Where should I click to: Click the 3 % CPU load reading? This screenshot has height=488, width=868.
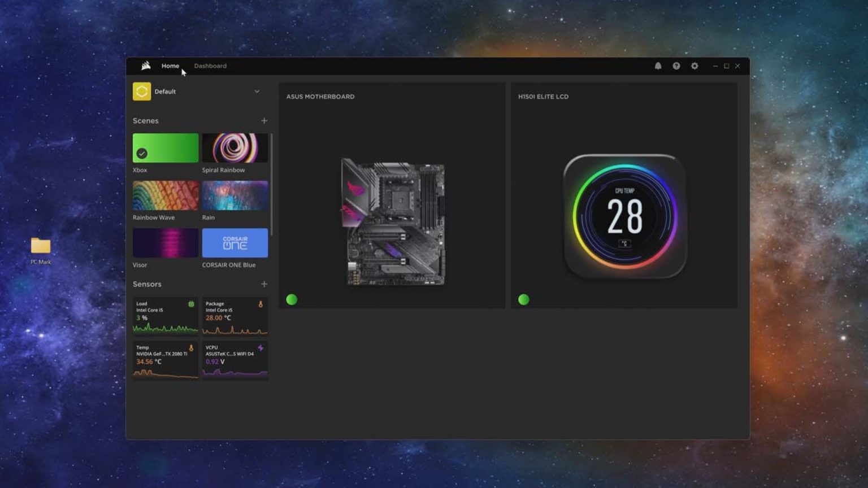pyautogui.click(x=142, y=318)
